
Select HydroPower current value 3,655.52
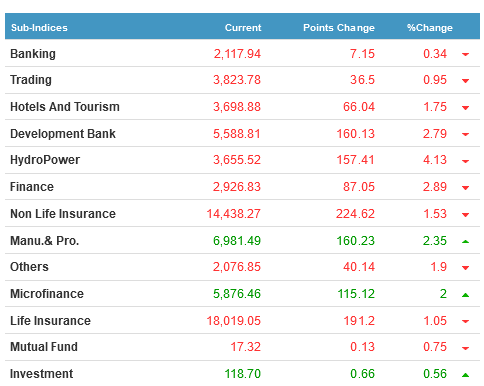(x=237, y=160)
